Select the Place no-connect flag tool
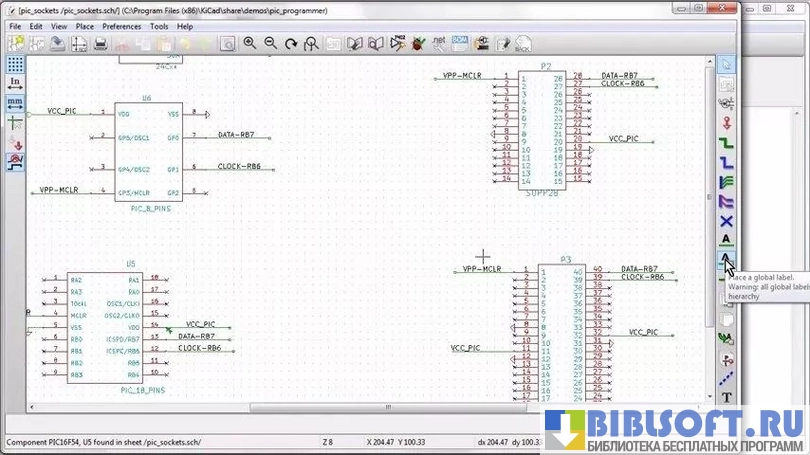This screenshot has width=810, height=455. click(x=727, y=221)
